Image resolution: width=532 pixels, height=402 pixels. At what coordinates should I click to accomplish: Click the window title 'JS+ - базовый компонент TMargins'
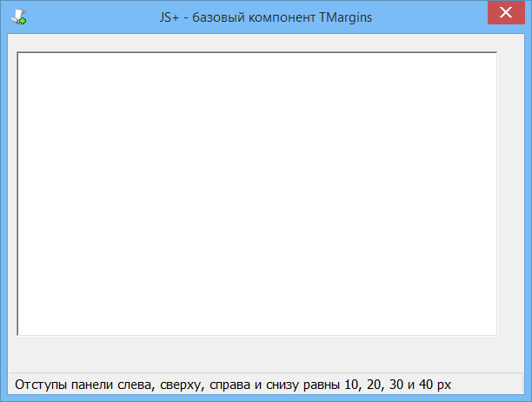click(x=266, y=17)
